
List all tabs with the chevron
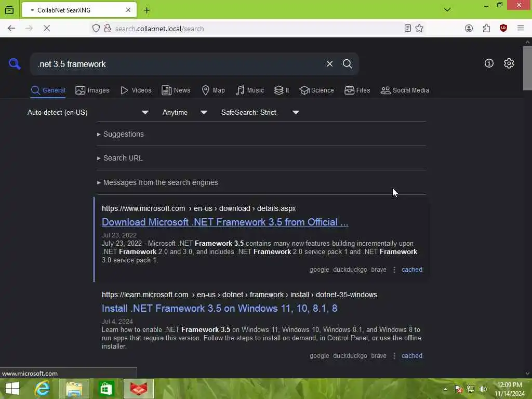[x=447, y=10]
